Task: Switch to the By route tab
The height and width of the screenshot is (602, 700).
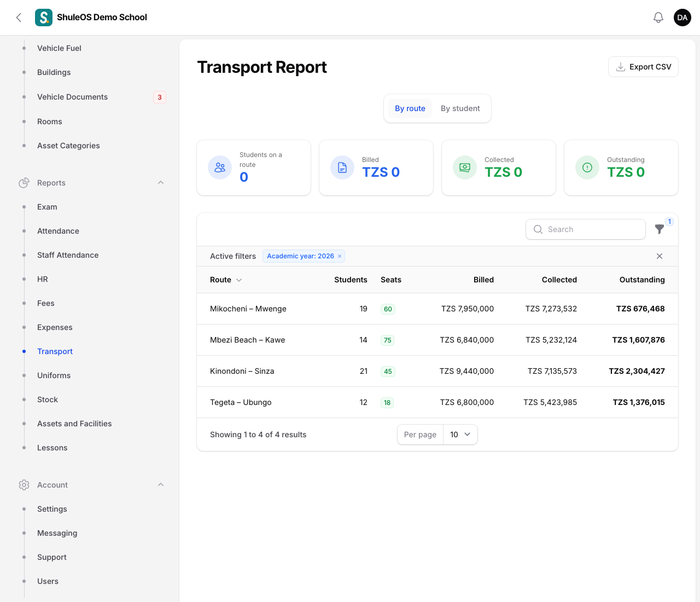Action: point(410,108)
